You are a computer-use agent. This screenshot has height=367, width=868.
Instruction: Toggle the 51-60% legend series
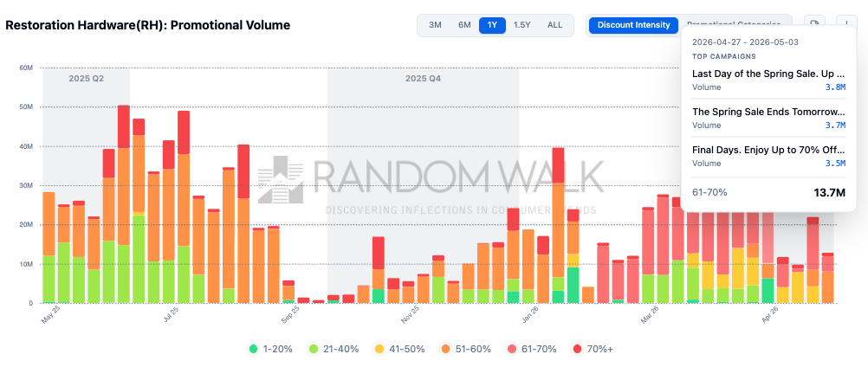(465, 349)
